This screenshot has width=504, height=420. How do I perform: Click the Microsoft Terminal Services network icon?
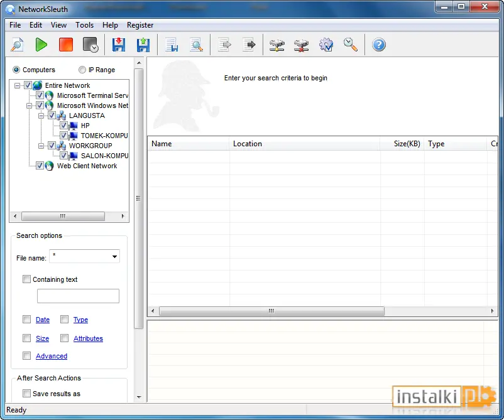coord(49,95)
